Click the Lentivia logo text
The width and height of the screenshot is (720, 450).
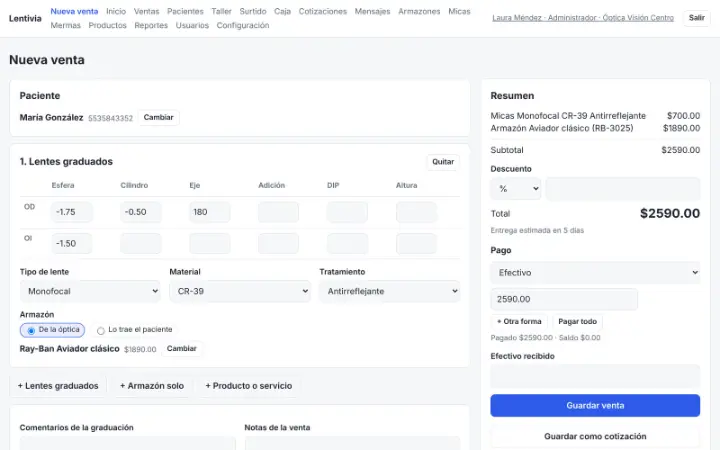pos(25,18)
